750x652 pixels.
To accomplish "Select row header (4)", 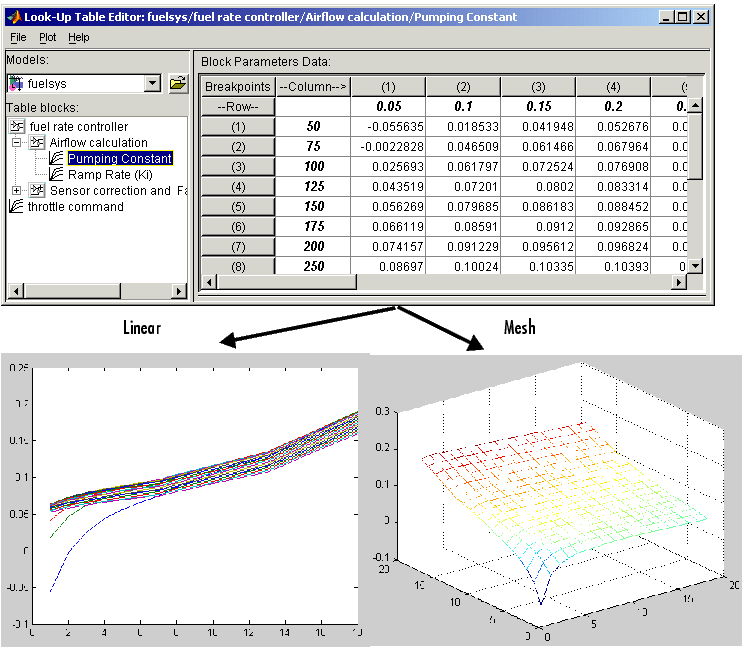I will [x=238, y=187].
